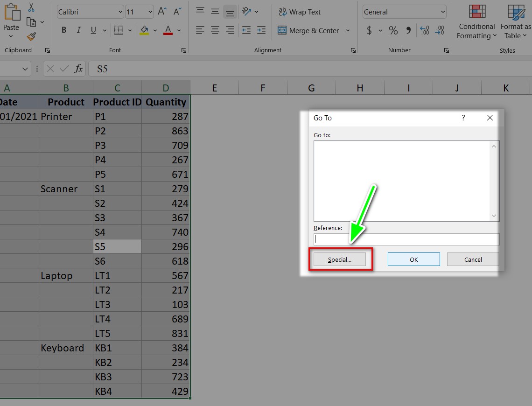
Task: Expand the General number format dropdown
Action: coord(442,12)
